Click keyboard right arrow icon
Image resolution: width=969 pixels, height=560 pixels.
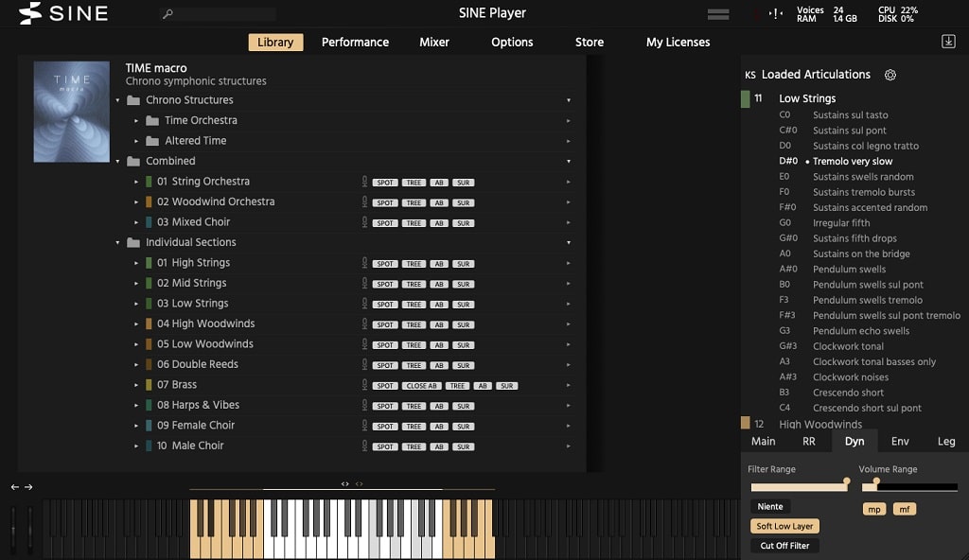click(x=28, y=487)
